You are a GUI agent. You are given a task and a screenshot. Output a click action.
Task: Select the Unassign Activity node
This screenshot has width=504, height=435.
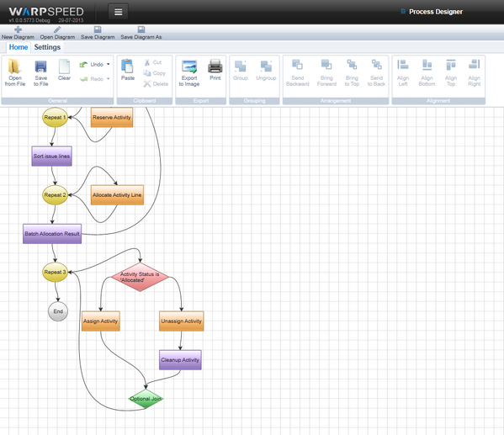click(181, 321)
